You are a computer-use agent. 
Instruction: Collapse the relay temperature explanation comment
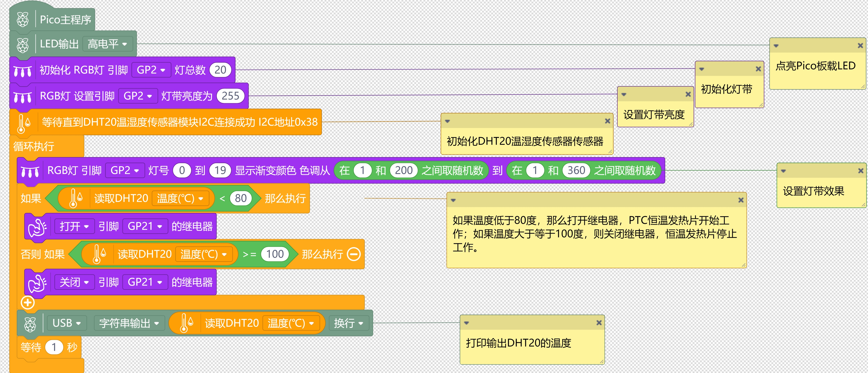point(453,200)
